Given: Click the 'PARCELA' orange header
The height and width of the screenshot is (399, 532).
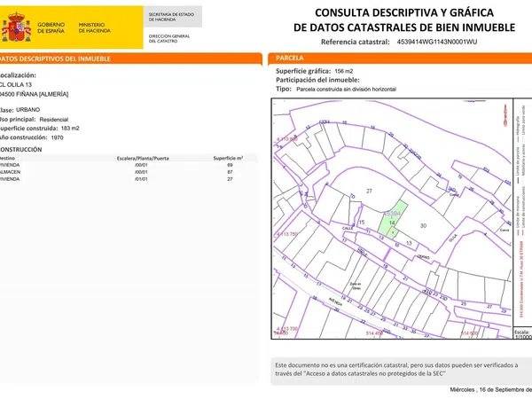Looking at the screenshot, I should (400, 58).
